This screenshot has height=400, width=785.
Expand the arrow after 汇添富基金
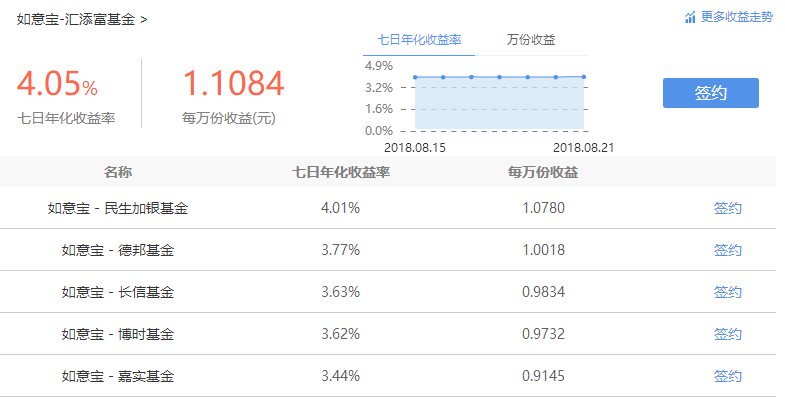coord(144,20)
